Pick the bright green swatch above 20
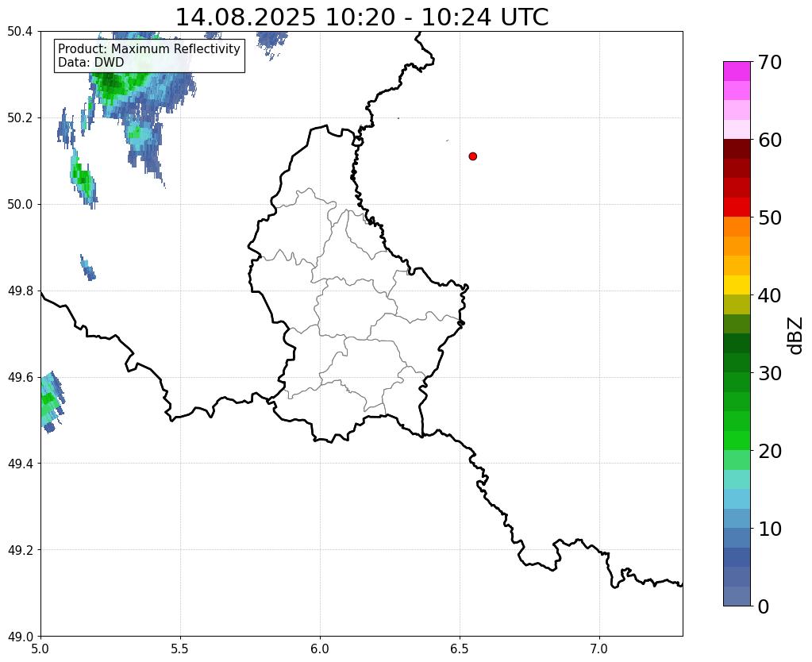 point(737,441)
